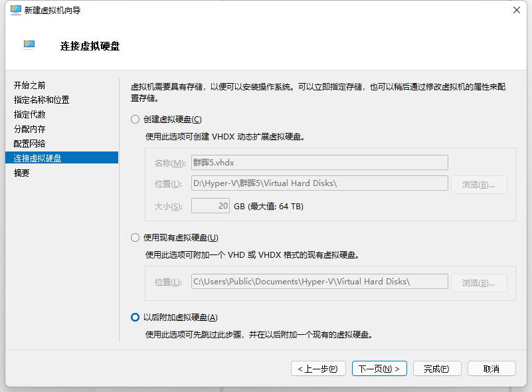The height and width of the screenshot is (392, 532).
Task: Click the wizard application icon in title bar
Action: pyautogui.click(x=14, y=11)
